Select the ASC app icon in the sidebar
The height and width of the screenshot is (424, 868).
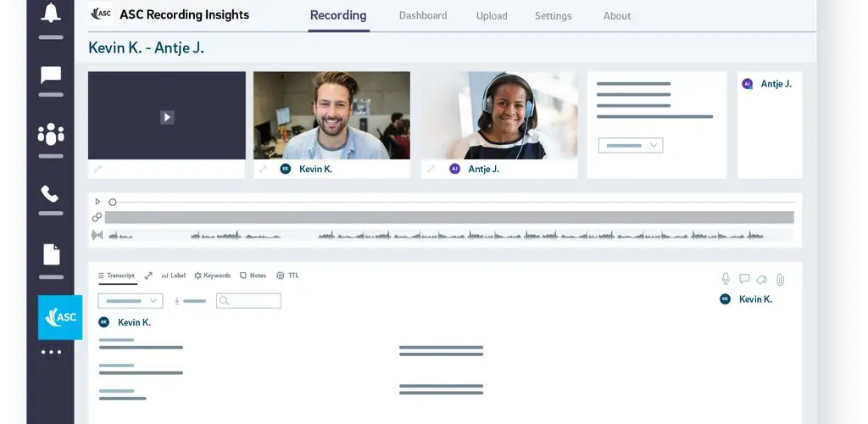60,317
